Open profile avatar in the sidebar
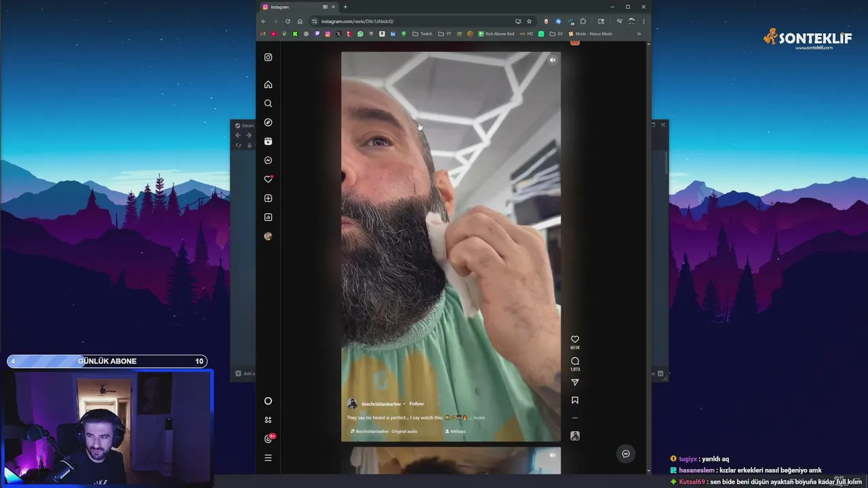The image size is (868, 488). [268, 237]
